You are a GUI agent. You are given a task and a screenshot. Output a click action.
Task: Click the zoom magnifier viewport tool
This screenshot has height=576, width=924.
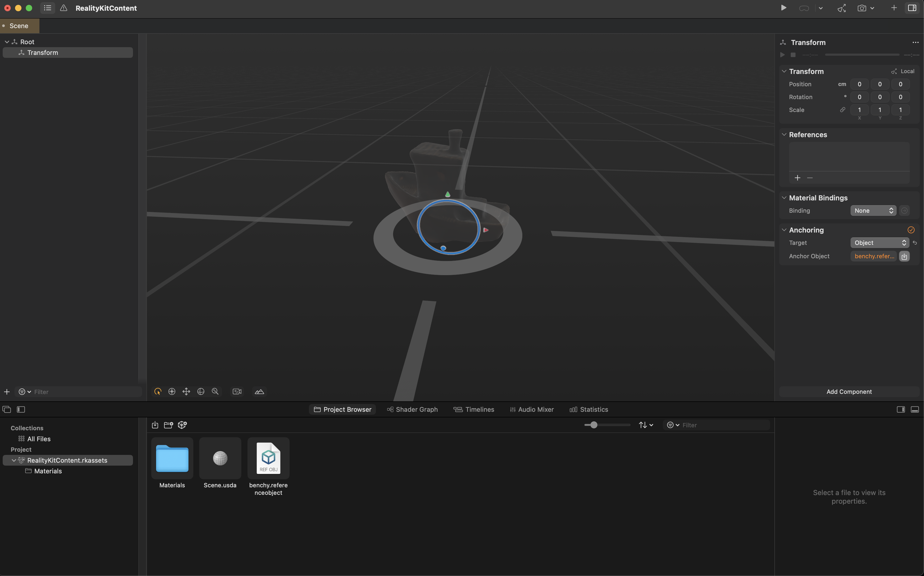click(215, 392)
